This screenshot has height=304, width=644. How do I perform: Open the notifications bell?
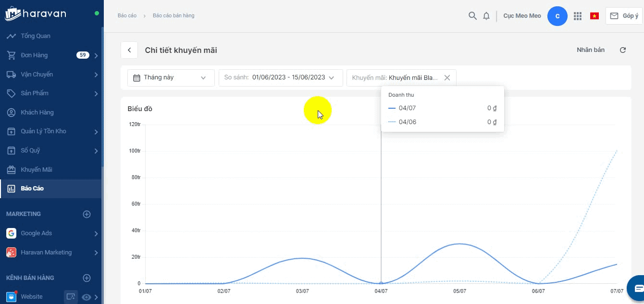[486, 16]
